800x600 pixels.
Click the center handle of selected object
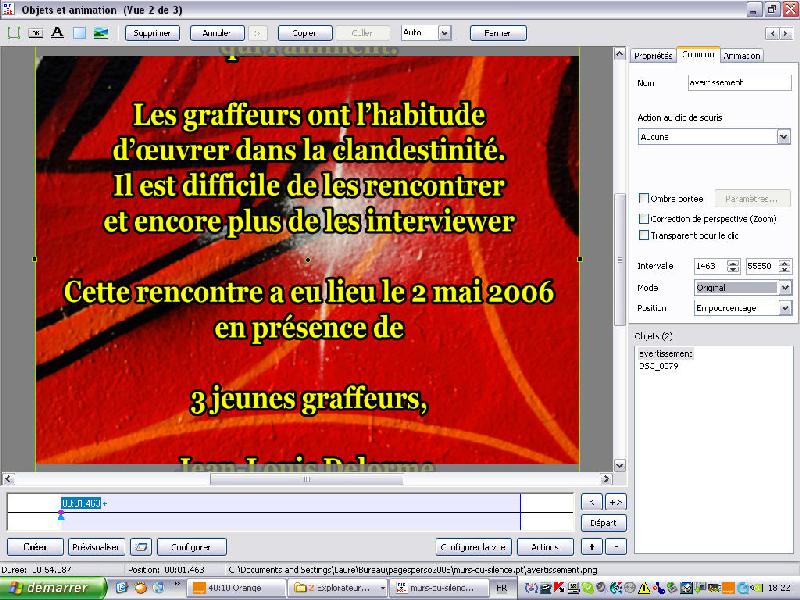pyautogui.click(x=308, y=260)
